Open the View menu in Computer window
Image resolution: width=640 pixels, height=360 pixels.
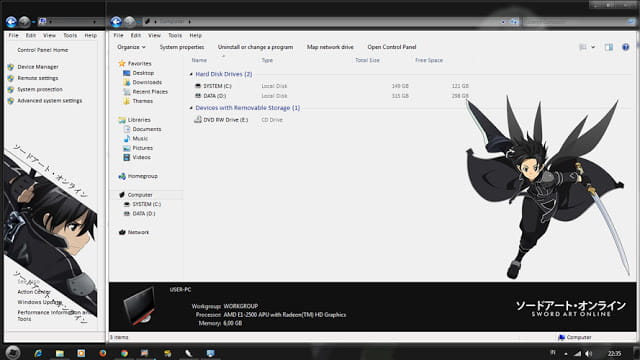pos(154,36)
